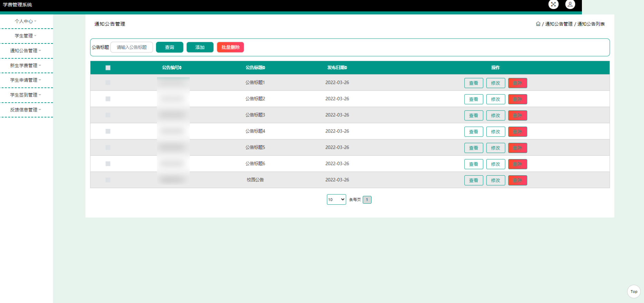Click the 批量删除 batch delete button
This screenshot has height=303, width=644.
point(230,47)
